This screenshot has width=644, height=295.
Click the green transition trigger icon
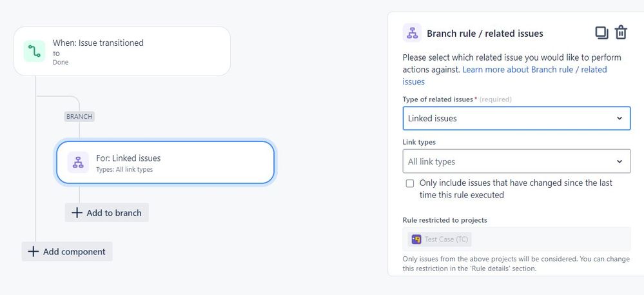click(34, 52)
